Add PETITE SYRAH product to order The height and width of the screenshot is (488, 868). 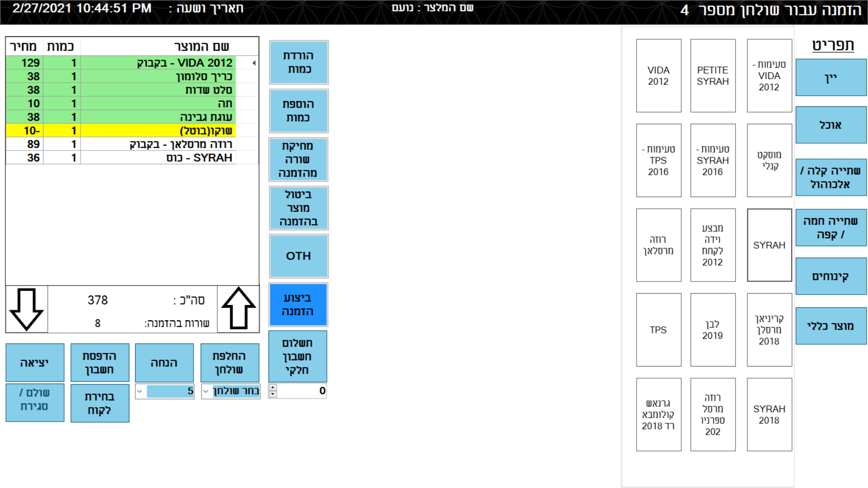click(x=712, y=76)
